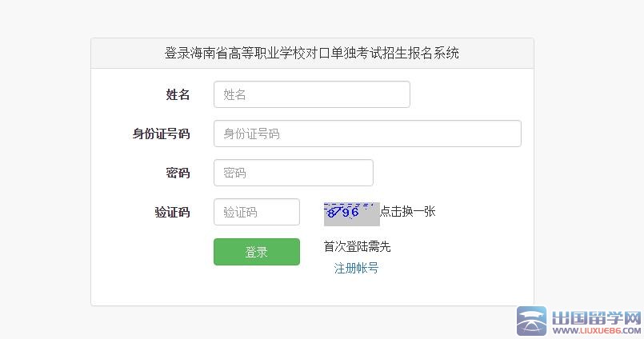The height and width of the screenshot is (339, 644).
Task: Click the 首次登陆需先 hint text
Action: 357,247
